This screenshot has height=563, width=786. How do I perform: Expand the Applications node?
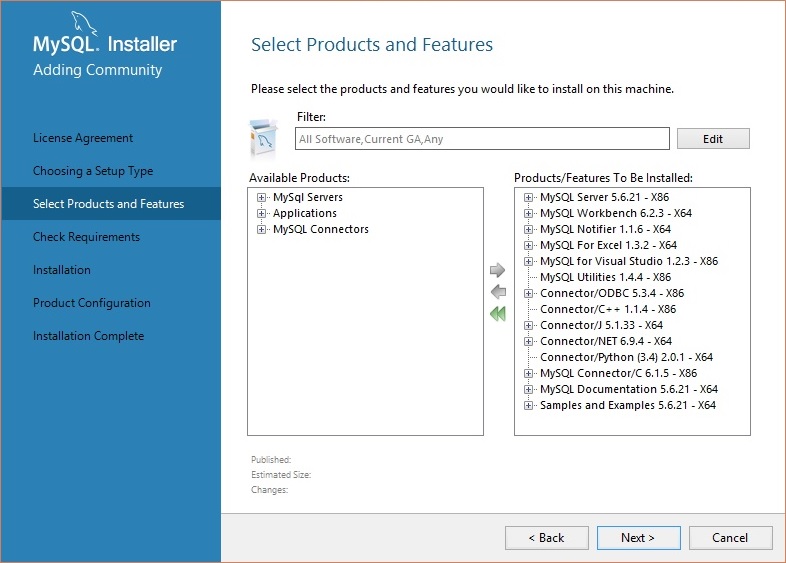click(261, 214)
